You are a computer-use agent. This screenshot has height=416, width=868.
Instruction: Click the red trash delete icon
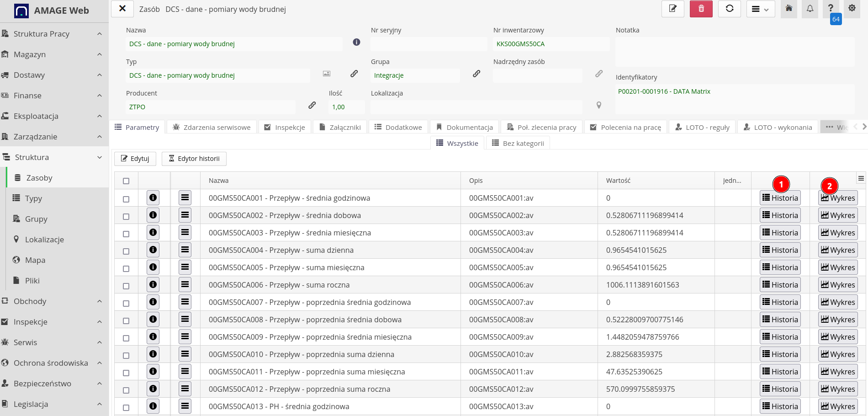pyautogui.click(x=701, y=9)
